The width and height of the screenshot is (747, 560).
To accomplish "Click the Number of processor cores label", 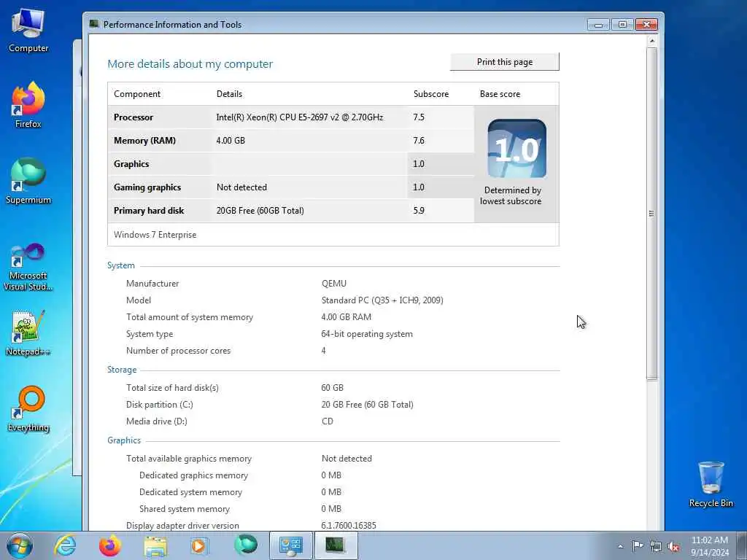I will coord(178,351).
